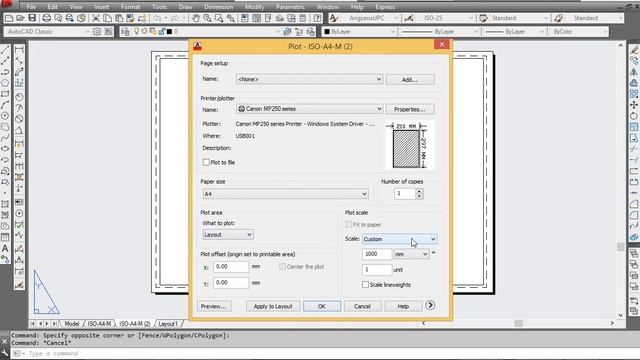640x360 pixels.
Task: Click the Copy icon in the toolbar
Action: (107, 18)
